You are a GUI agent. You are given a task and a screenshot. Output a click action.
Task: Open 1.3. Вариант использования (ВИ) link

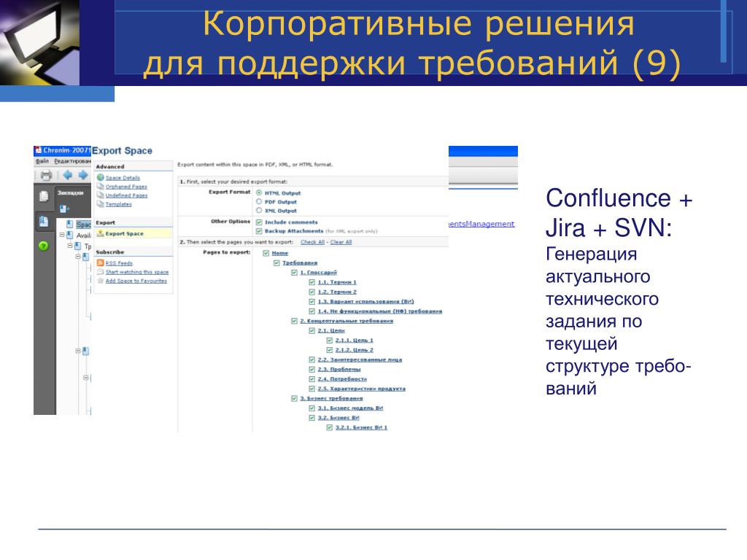366,301
